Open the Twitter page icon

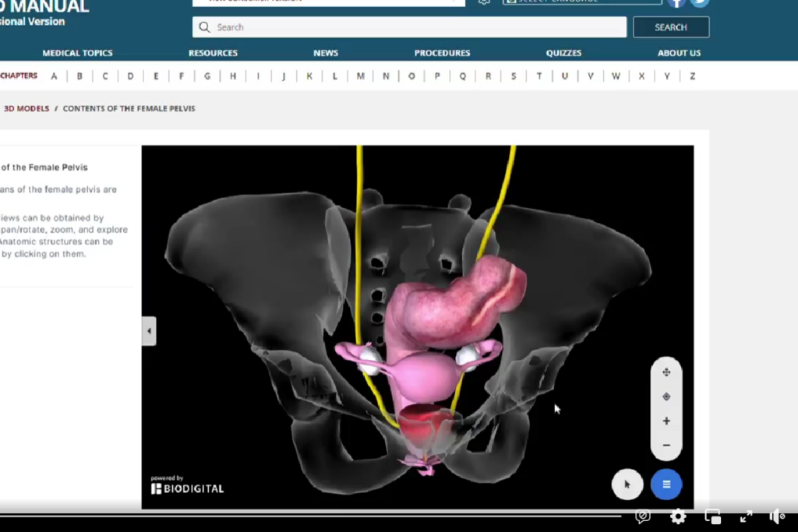coord(700,2)
